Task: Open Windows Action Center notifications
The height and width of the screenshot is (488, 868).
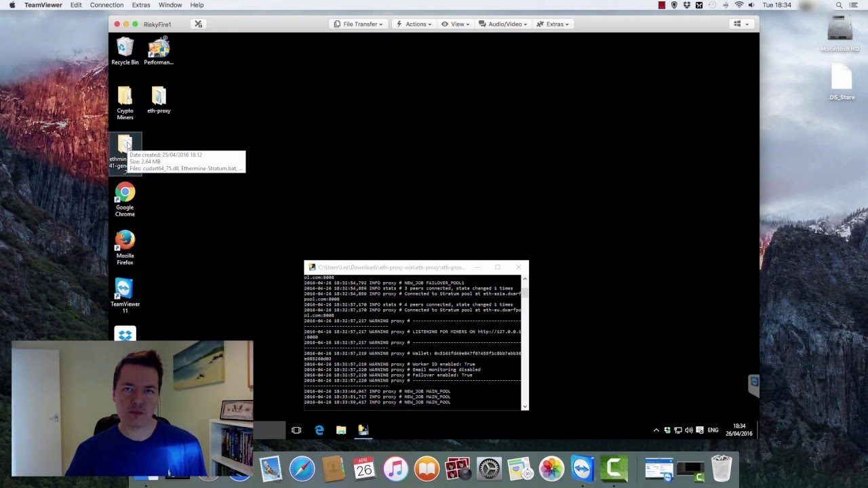Action: pos(700,430)
